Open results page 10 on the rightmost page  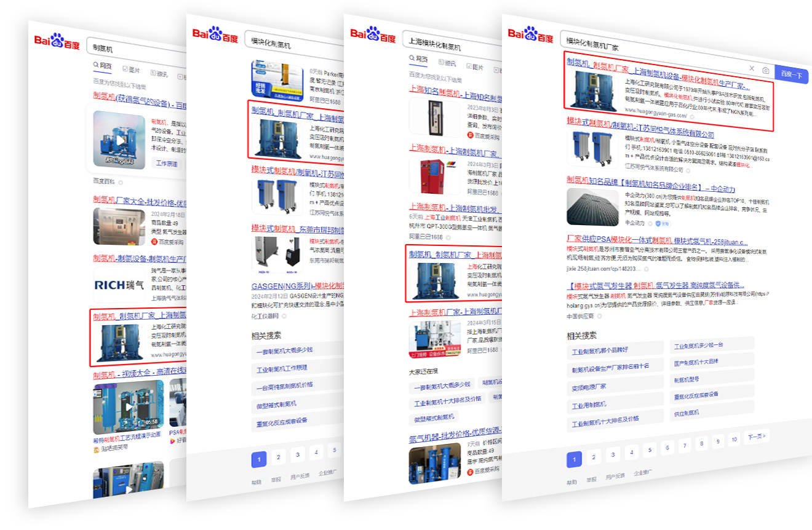click(733, 440)
